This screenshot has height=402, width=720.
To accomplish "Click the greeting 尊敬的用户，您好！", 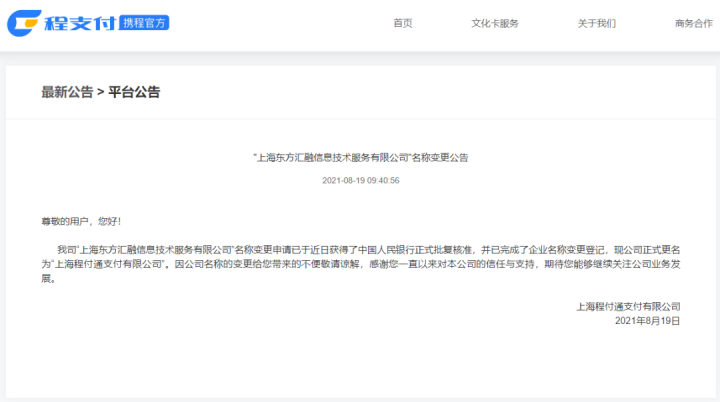I will (81, 221).
